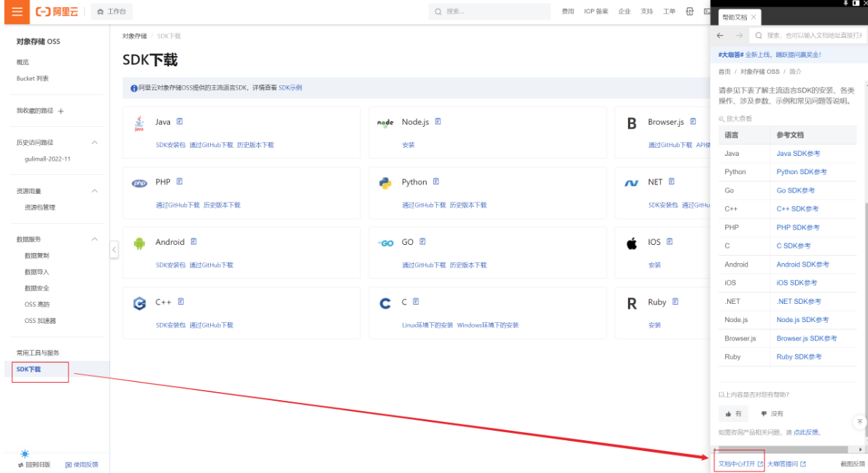The width and height of the screenshot is (868, 473).
Task: Open the 企业 menu
Action: (624, 12)
